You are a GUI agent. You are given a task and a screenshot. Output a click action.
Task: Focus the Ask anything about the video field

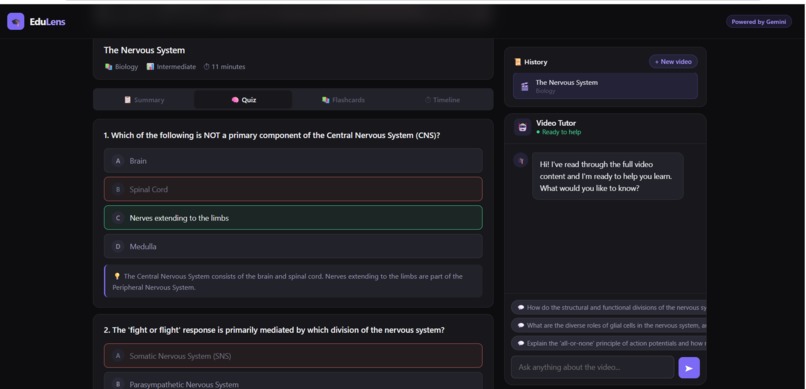click(592, 367)
